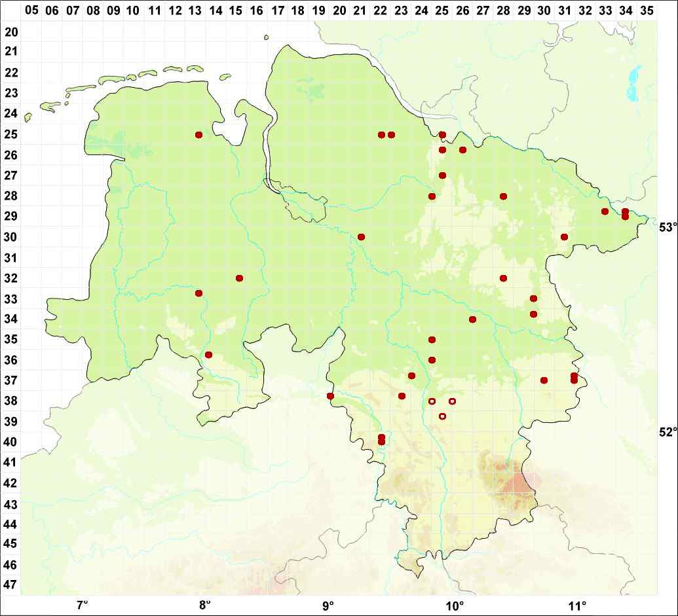The height and width of the screenshot is (616, 678).
Task: Select the row label 45
Action: pyautogui.click(x=11, y=543)
